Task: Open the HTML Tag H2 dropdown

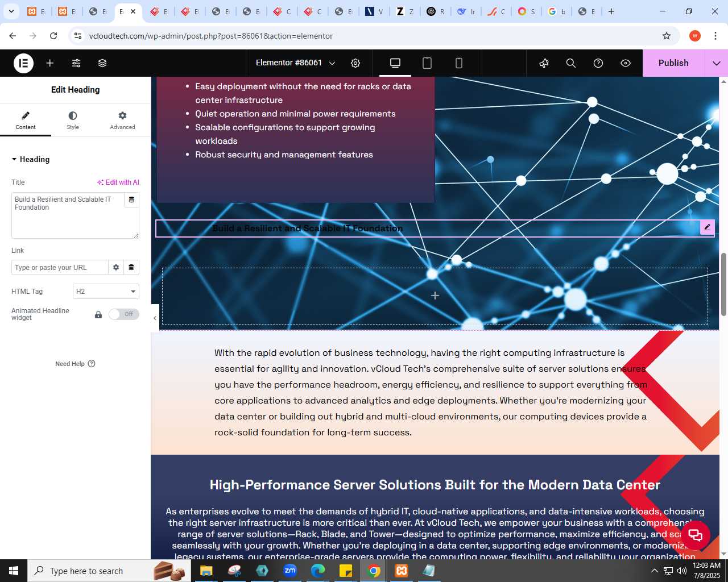Action: click(106, 292)
